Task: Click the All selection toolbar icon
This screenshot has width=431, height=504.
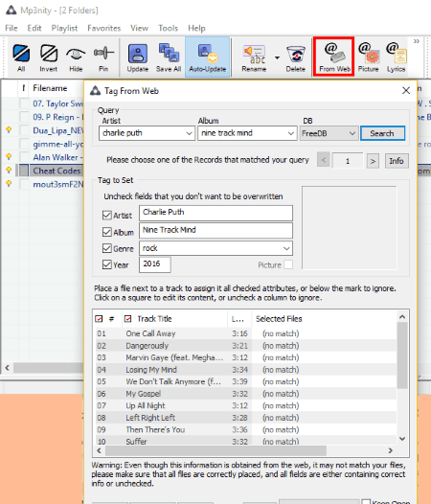Action: coord(21,57)
